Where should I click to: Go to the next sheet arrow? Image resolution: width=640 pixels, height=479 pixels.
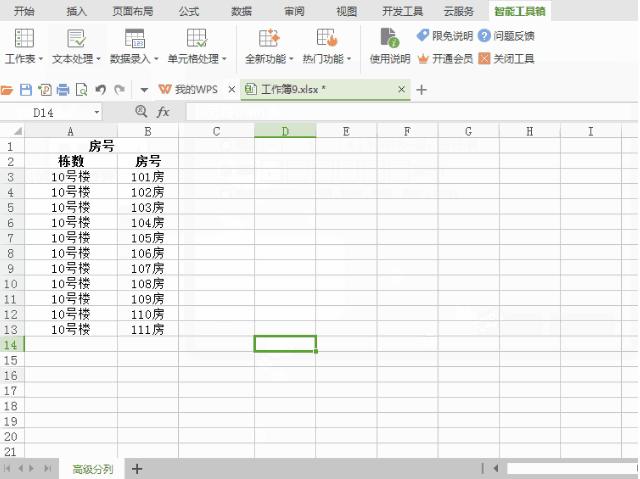31,468
